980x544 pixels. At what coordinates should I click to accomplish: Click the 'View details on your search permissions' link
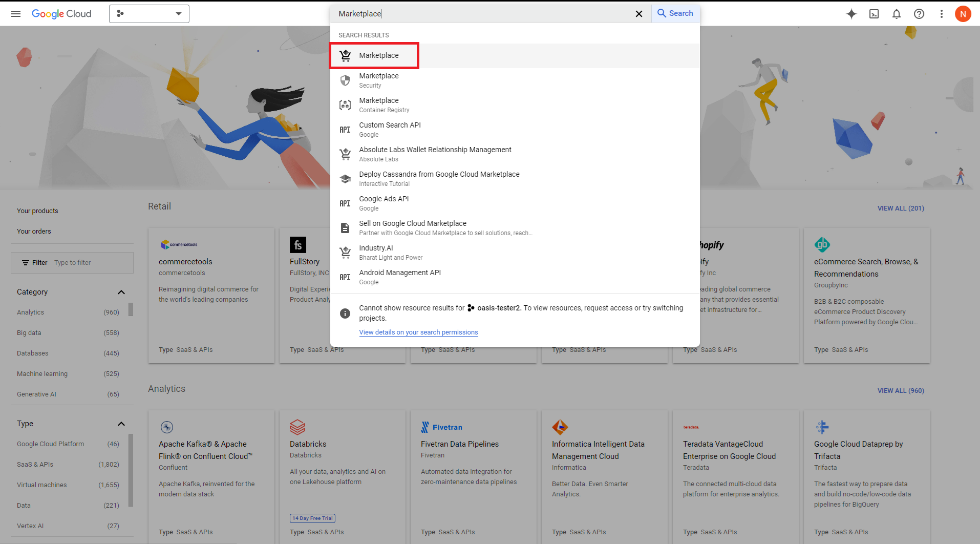click(x=418, y=332)
